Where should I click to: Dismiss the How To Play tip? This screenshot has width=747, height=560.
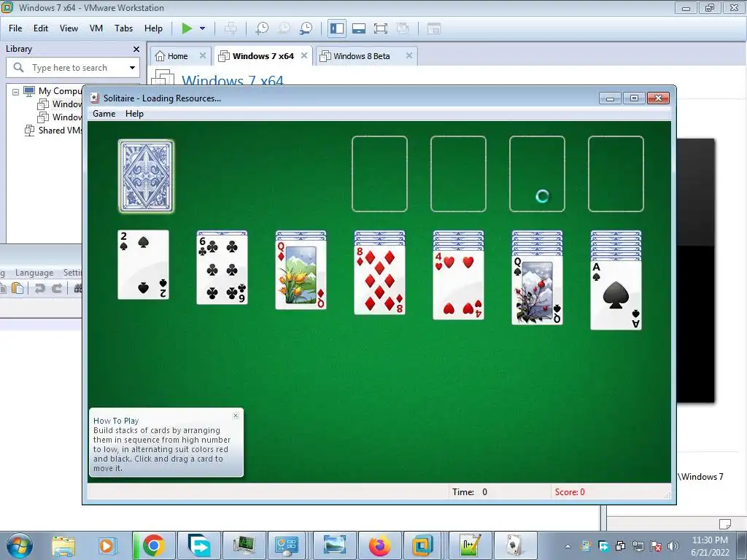click(x=236, y=416)
